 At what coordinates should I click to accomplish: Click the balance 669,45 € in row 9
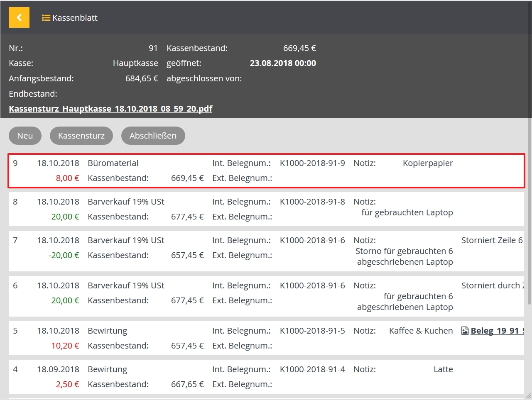[x=187, y=178]
